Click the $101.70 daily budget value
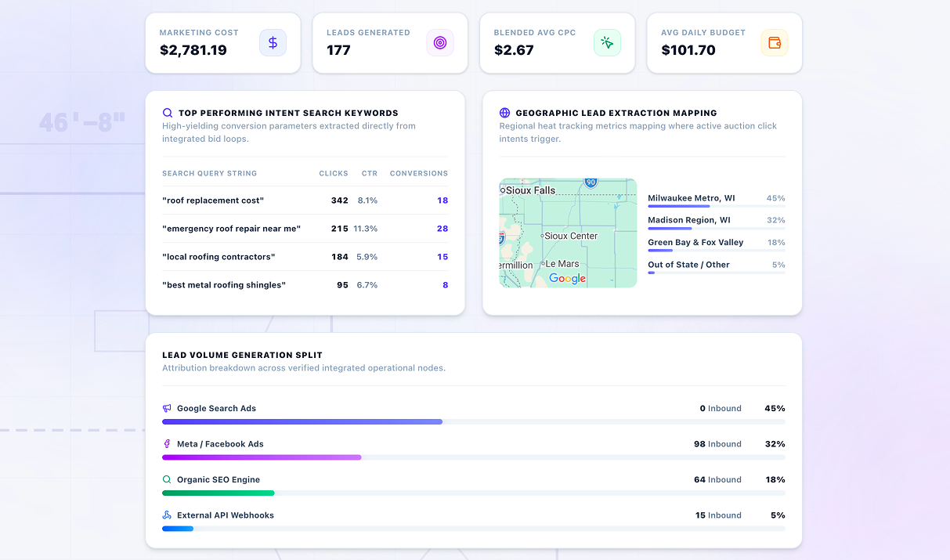Screen dimensions: 950x560 (688, 50)
